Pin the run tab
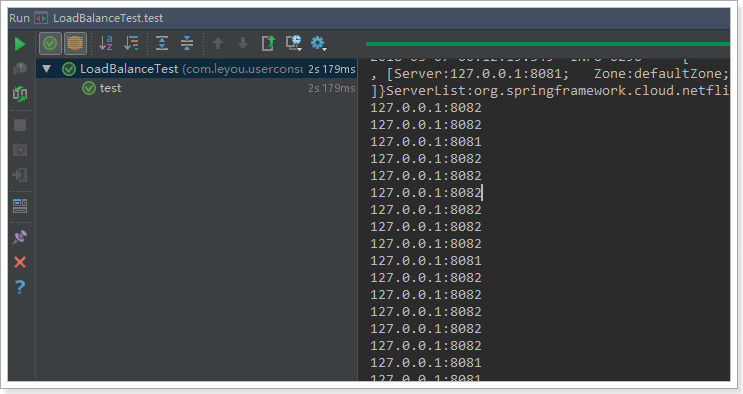The image size is (743, 394). point(20,237)
